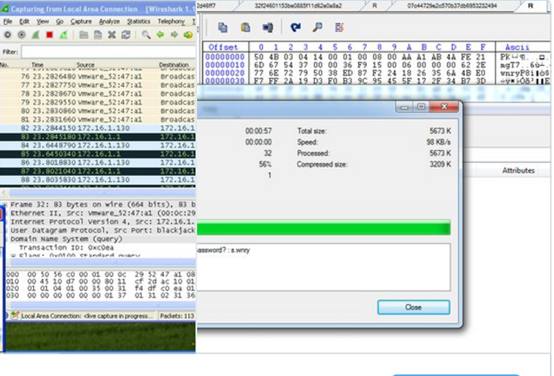Click the hex viewer paste clipboard icon
Screen dimensions: 554x376
click(x=245, y=27)
